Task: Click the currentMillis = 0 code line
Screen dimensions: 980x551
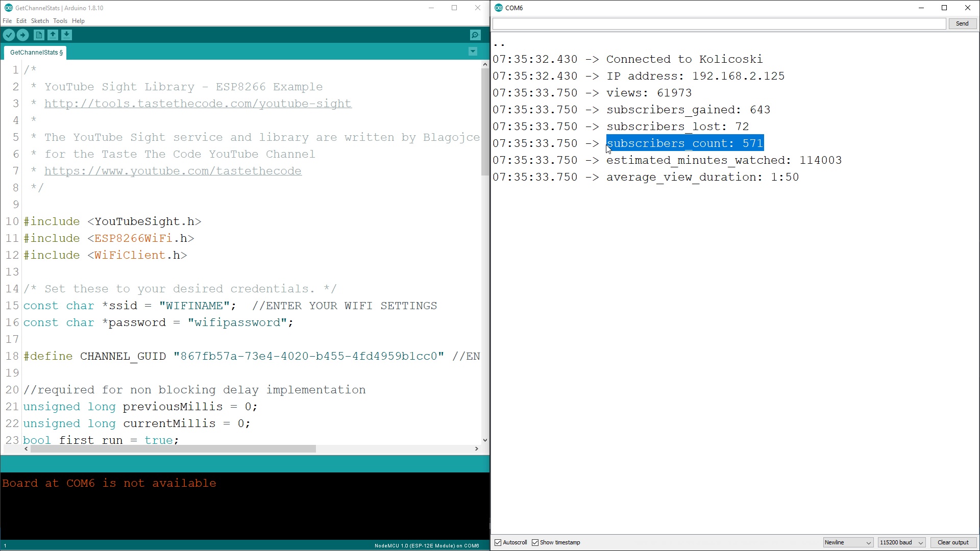Action: pyautogui.click(x=137, y=423)
